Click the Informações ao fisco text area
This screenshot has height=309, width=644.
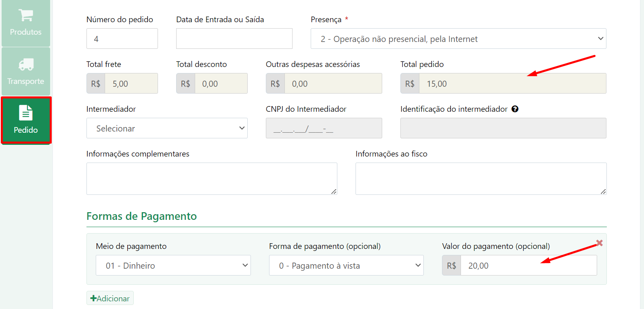click(x=481, y=179)
